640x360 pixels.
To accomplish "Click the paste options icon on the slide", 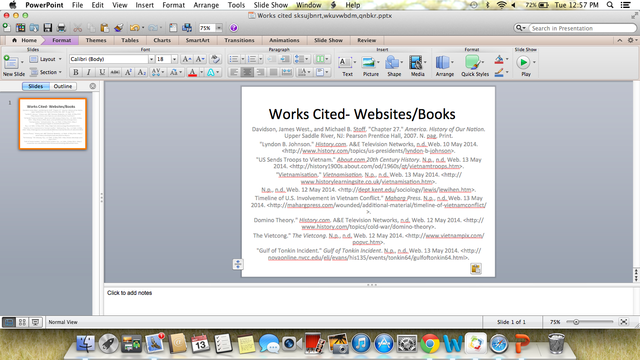I will (x=476, y=269).
